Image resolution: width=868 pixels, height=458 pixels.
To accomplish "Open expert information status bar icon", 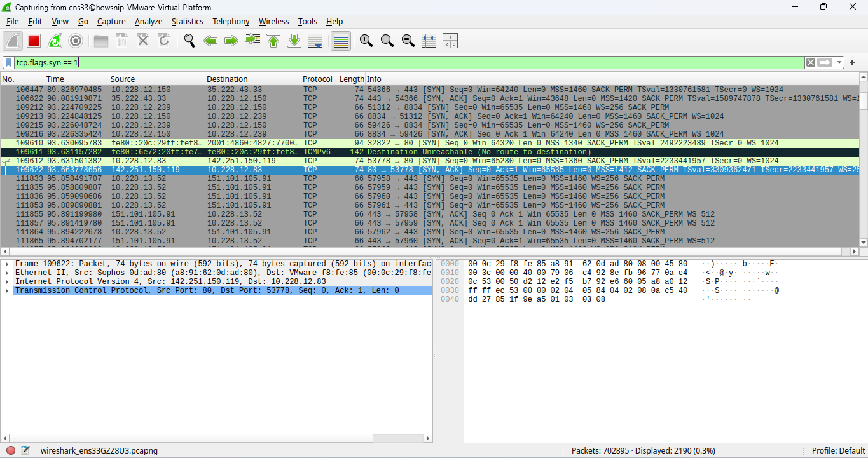I will tap(10, 450).
